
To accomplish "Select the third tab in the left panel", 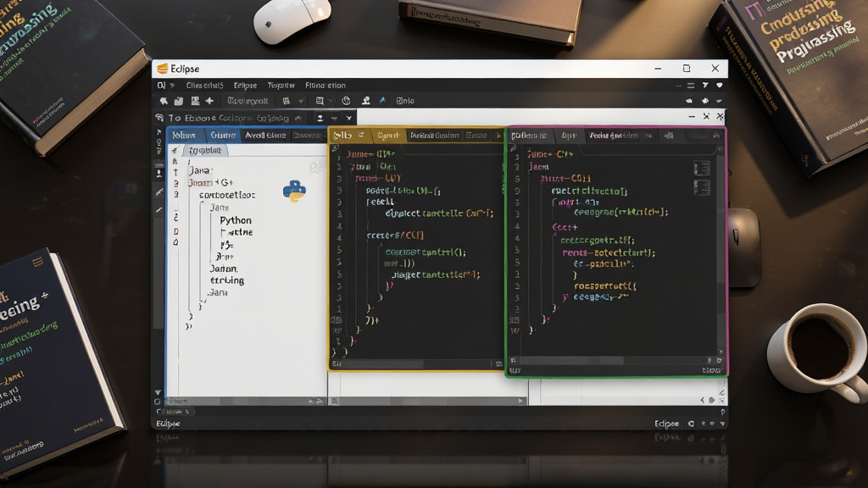I will (265, 135).
